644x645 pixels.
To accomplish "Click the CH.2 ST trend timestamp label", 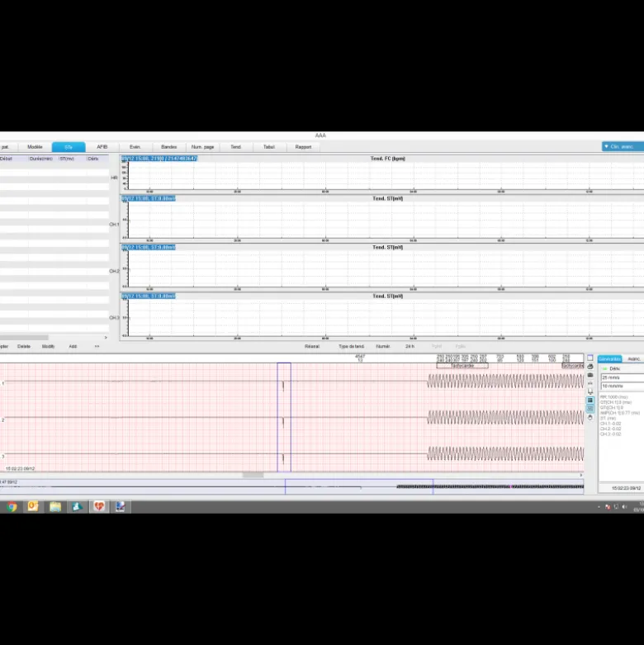I will 149,248.
